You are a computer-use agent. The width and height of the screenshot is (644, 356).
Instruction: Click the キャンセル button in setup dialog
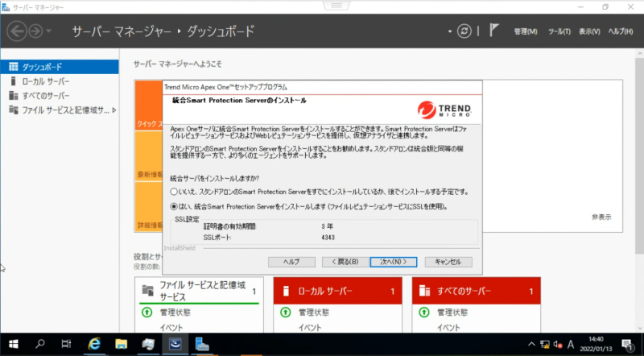click(448, 262)
